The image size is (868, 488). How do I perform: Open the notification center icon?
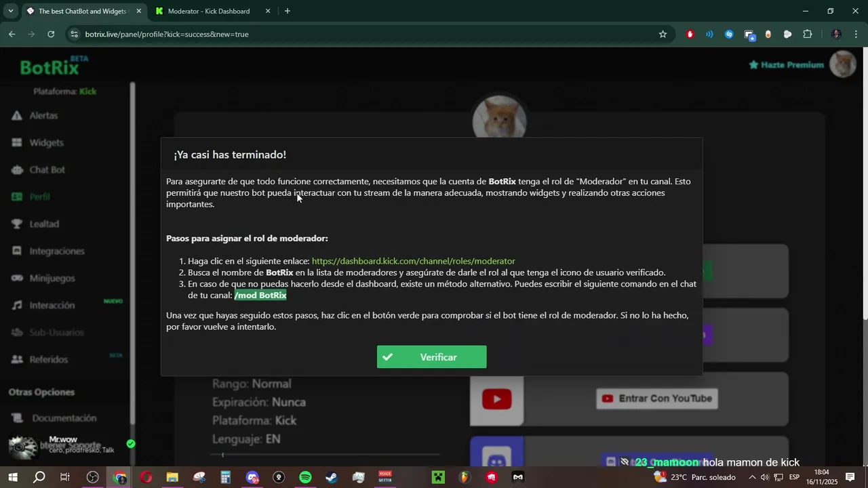pyautogui.click(x=850, y=477)
